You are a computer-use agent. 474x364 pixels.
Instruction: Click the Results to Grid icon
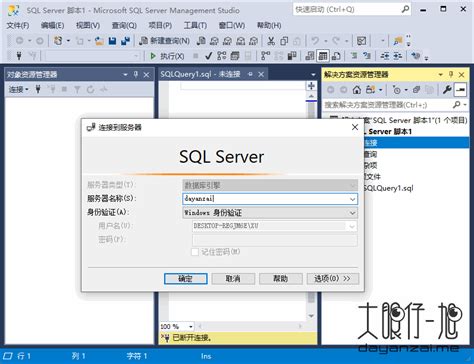[323, 56]
